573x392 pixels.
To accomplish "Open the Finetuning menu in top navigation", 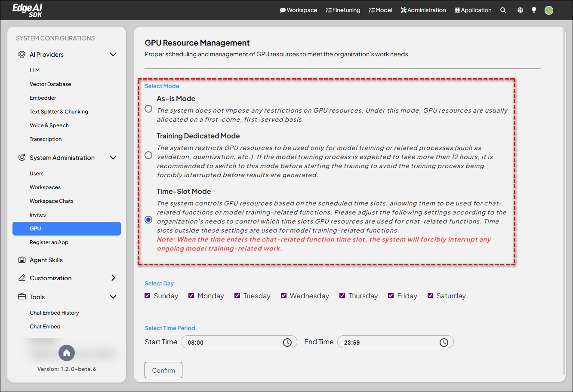I will point(343,10).
